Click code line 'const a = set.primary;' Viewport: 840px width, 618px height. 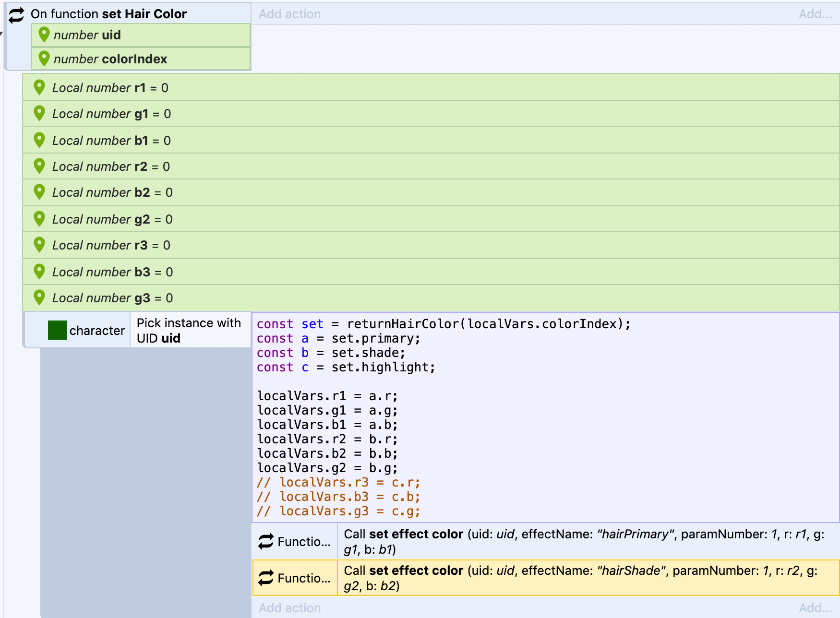338,338
